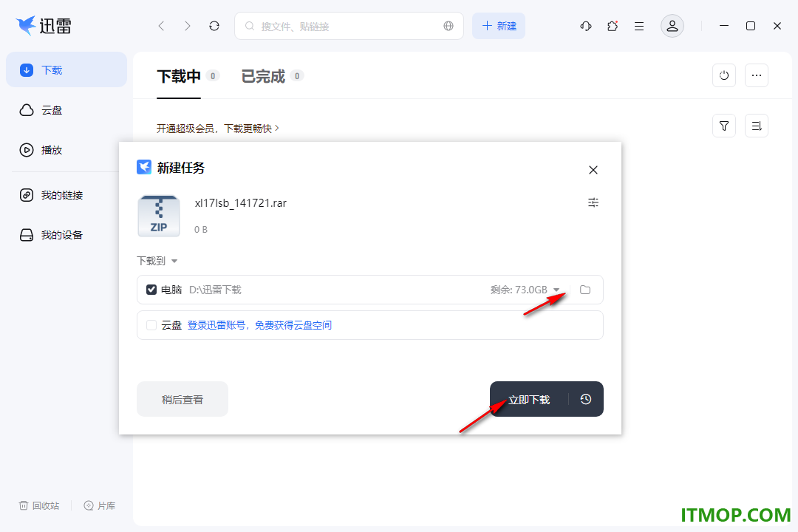This screenshot has height=532, width=798.
Task: Maximize the Xunlei window
Action: point(751,26)
